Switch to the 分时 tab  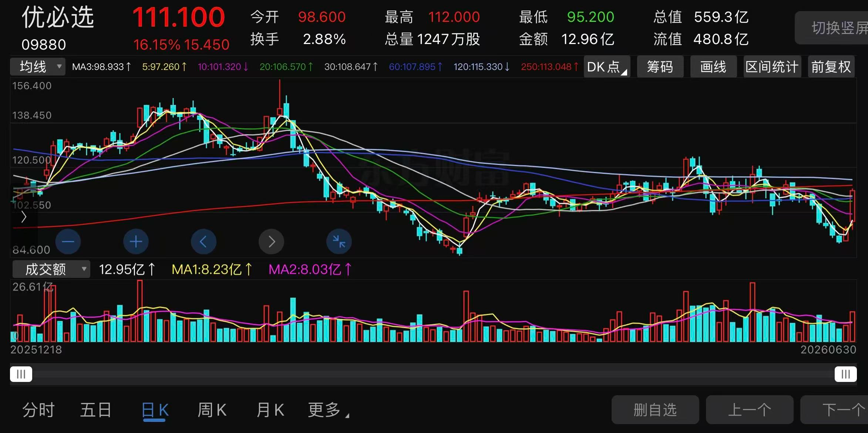pos(38,410)
